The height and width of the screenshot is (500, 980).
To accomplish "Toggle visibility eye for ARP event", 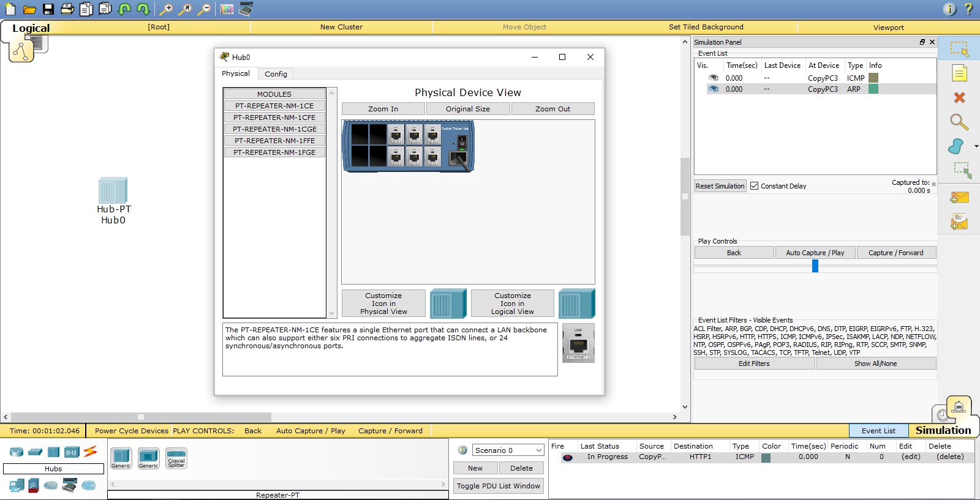I will [714, 89].
